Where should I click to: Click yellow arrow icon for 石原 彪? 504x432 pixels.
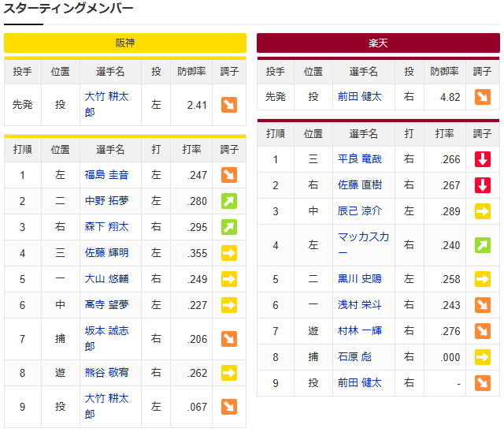pos(483,357)
